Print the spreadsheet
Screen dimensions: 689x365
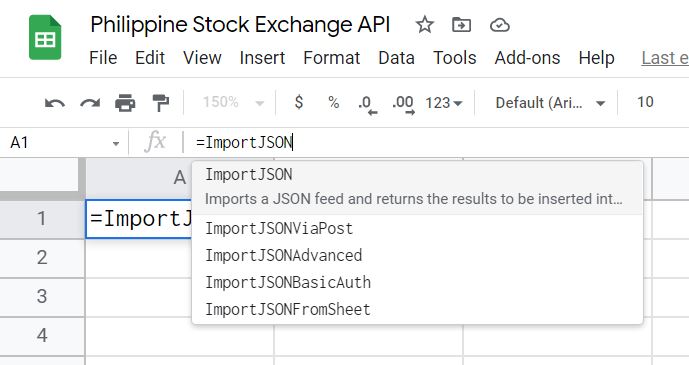click(125, 103)
